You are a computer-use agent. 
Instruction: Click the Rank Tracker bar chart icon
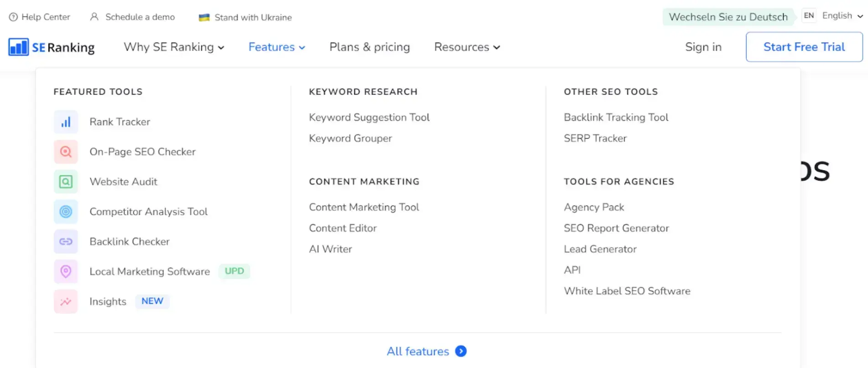coord(66,122)
